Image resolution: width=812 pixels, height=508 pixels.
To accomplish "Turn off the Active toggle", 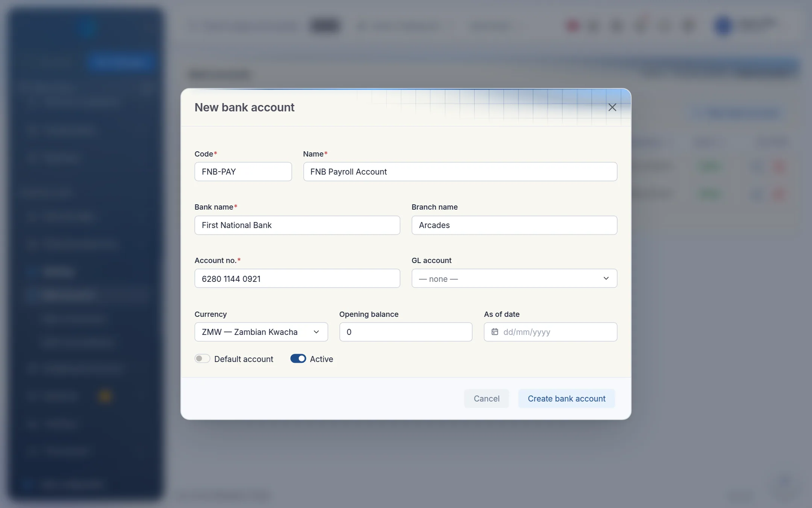I will point(298,359).
